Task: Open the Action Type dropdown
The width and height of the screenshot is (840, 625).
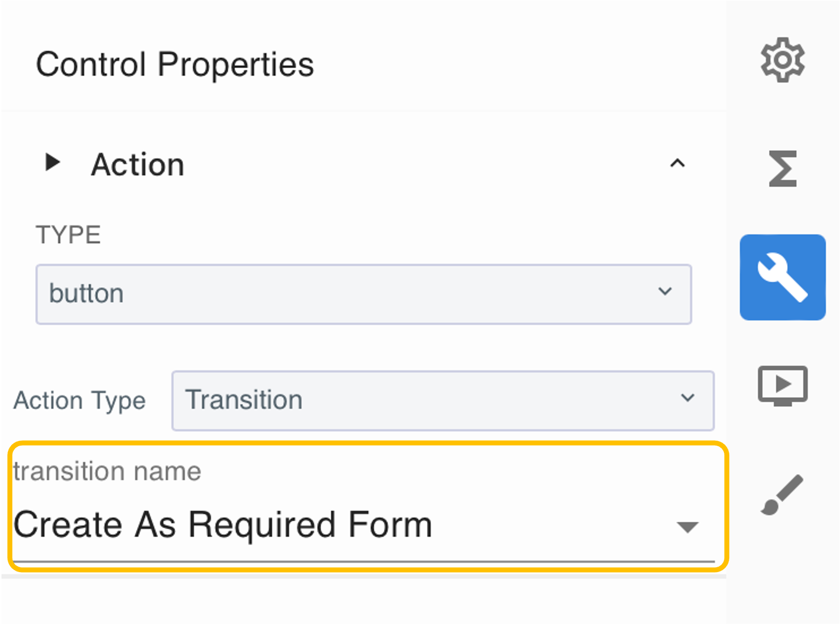Action: 442,400
